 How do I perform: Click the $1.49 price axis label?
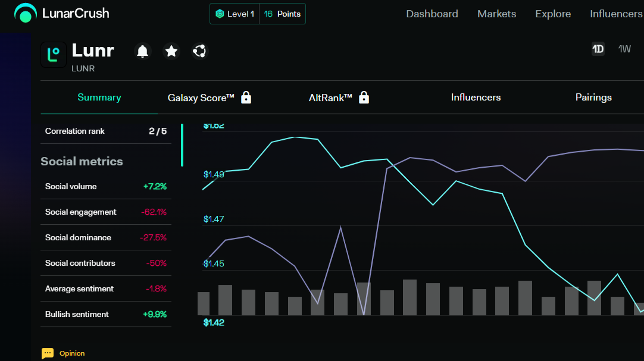214,174
